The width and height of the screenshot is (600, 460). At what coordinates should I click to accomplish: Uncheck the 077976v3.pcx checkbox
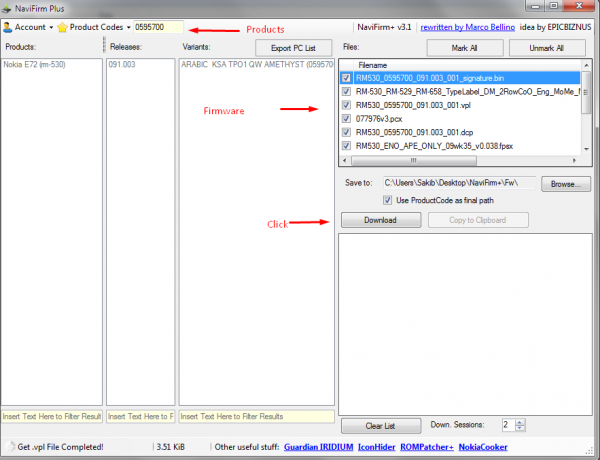pyautogui.click(x=346, y=119)
